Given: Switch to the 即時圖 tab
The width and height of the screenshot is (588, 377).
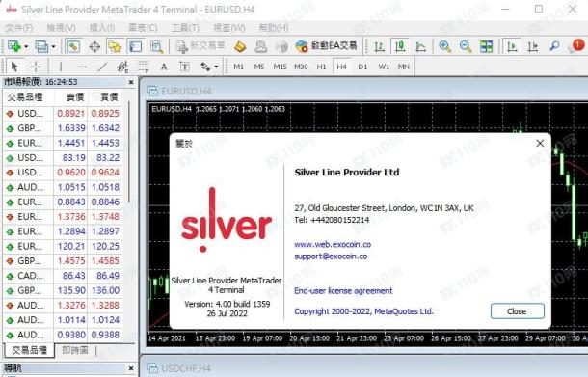Looking at the screenshot, I should point(74,350).
